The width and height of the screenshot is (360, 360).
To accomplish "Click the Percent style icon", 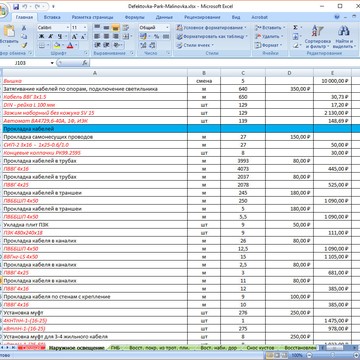I will (x=156, y=37).
